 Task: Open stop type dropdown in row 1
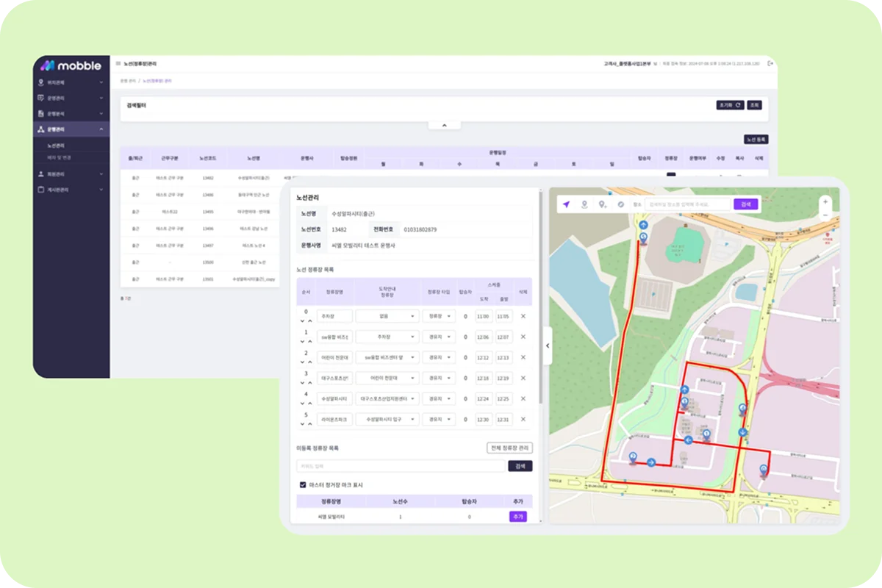point(439,337)
